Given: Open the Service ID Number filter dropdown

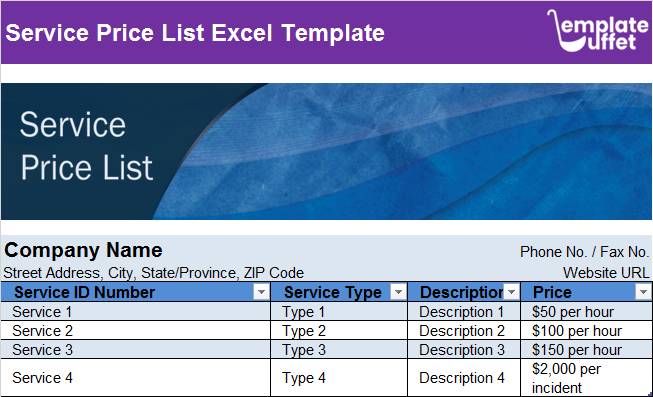Looking at the screenshot, I should (x=261, y=292).
